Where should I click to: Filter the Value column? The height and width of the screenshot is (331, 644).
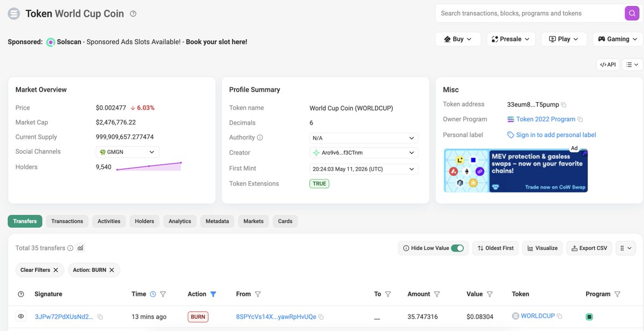(x=490, y=294)
